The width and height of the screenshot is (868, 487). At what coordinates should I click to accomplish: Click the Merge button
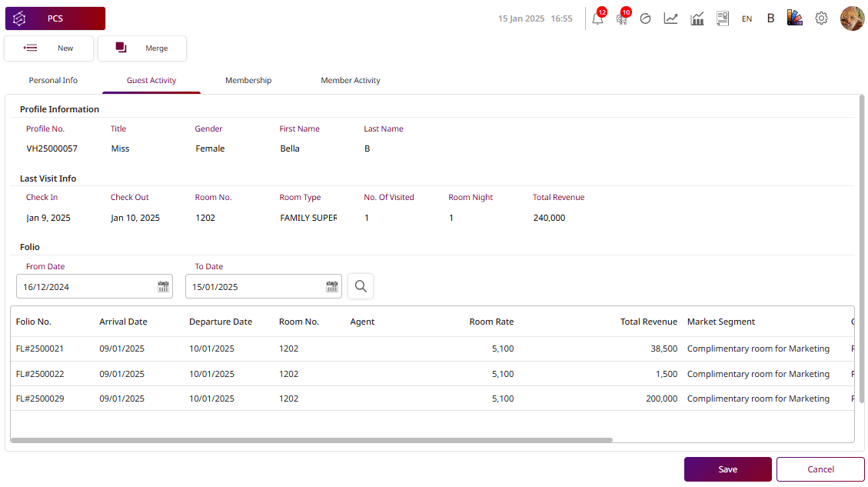tap(142, 48)
